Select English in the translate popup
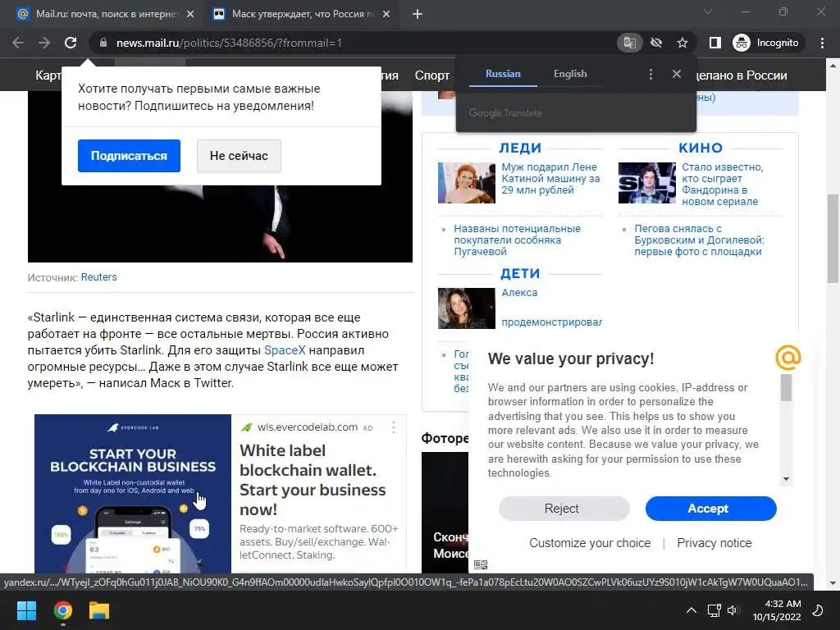Image resolution: width=840 pixels, height=630 pixels. point(570,74)
